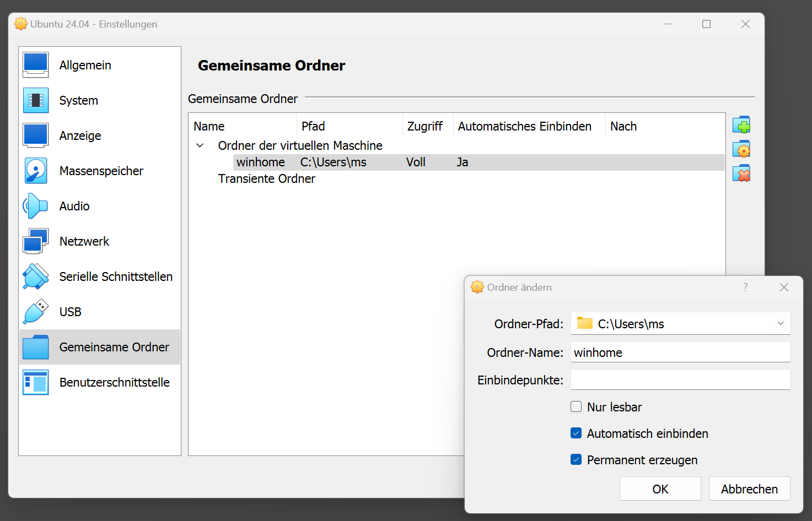Image resolution: width=812 pixels, height=521 pixels.
Task: Select the Massenspeicher category
Action: tap(100, 171)
